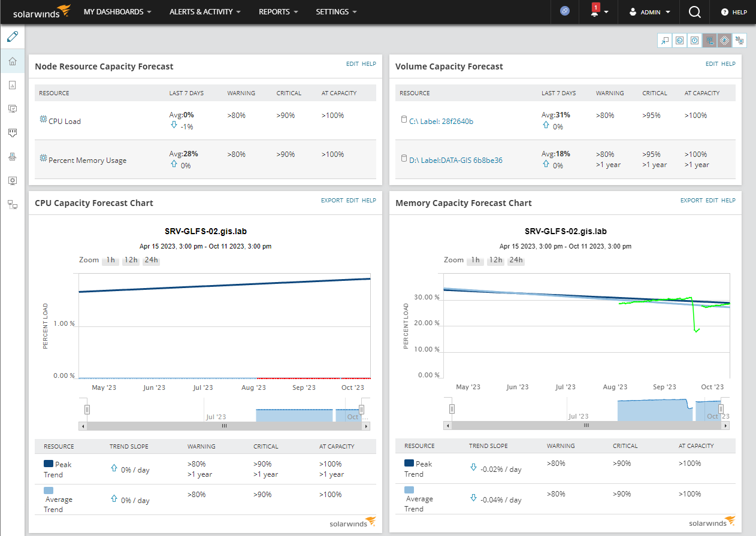The height and width of the screenshot is (536, 756).
Task: Click CPU Peak Trend dark blue swatch
Action: point(49,464)
